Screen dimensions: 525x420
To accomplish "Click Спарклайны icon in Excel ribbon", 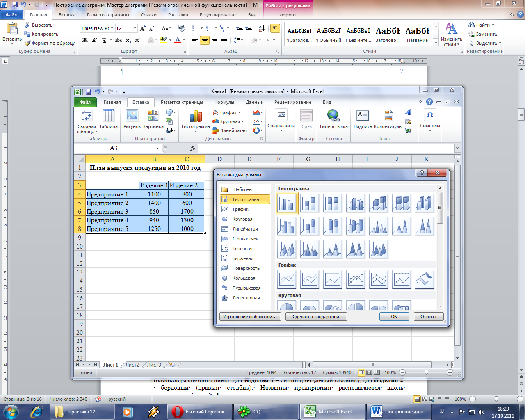I will tap(281, 116).
